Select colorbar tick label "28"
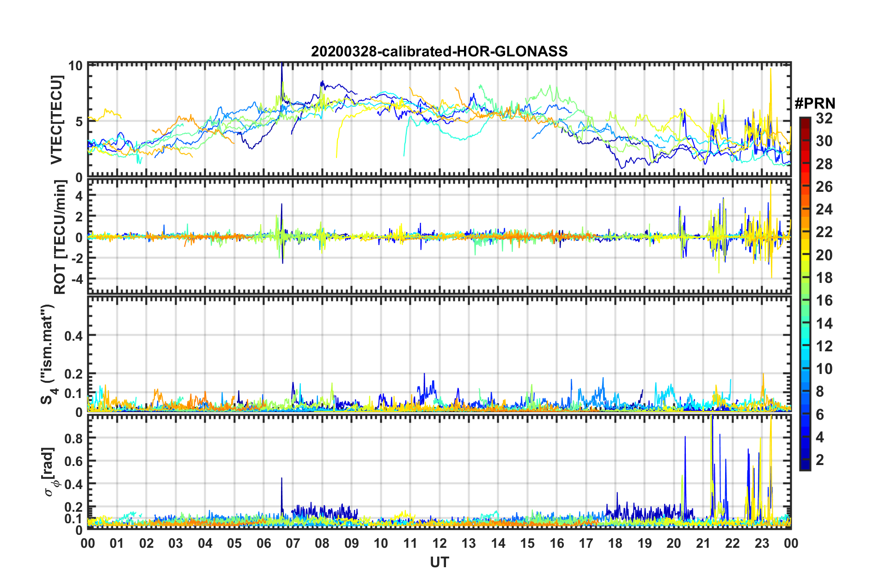The image size is (879, 588). pyautogui.click(x=824, y=164)
